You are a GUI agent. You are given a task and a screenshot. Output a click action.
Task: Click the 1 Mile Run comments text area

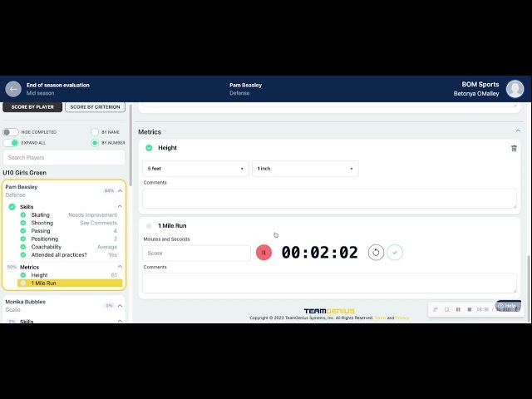pos(329,283)
